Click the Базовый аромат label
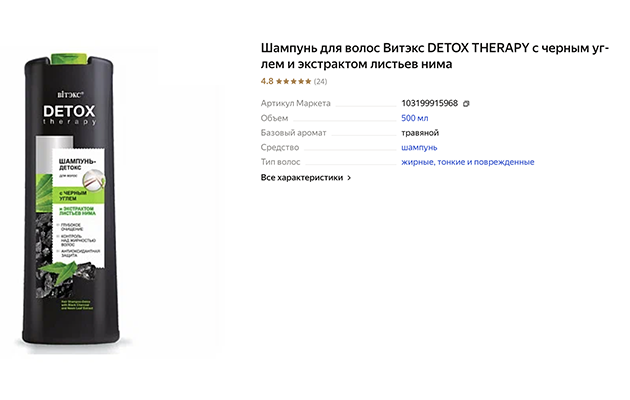Image resolution: width=630 pixels, height=400 pixels. [x=293, y=133]
